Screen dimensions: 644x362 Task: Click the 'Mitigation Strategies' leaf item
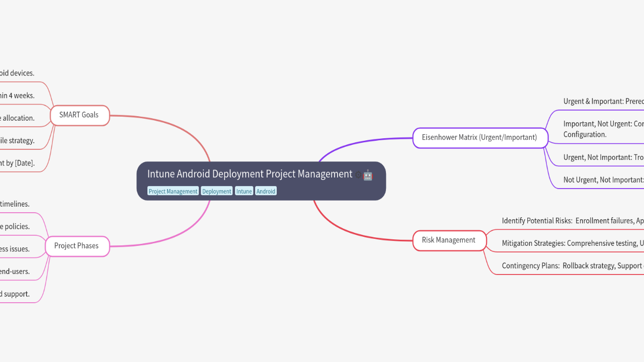(x=573, y=243)
